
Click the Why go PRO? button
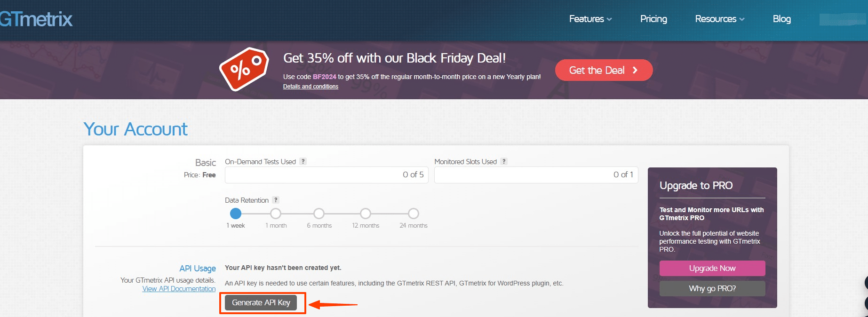click(712, 288)
